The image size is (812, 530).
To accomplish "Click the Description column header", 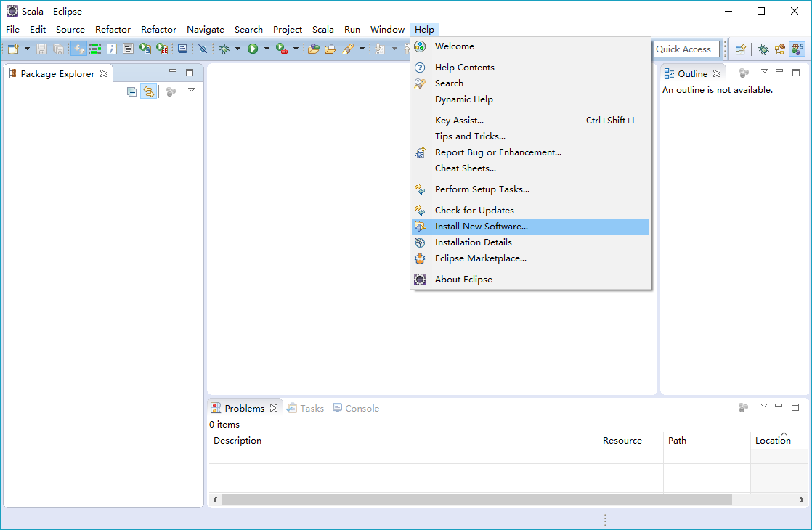I will coord(237,441).
